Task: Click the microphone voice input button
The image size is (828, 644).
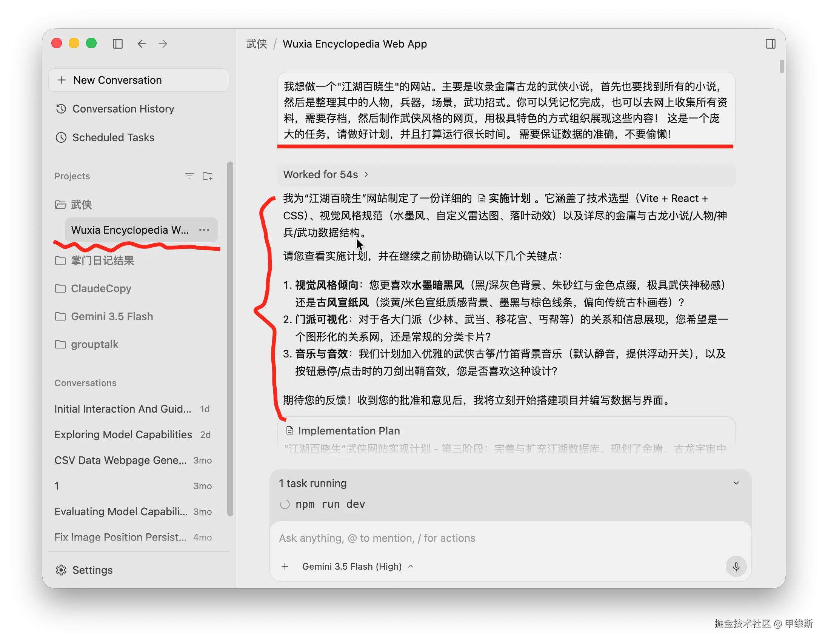Action: click(x=736, y=566)
